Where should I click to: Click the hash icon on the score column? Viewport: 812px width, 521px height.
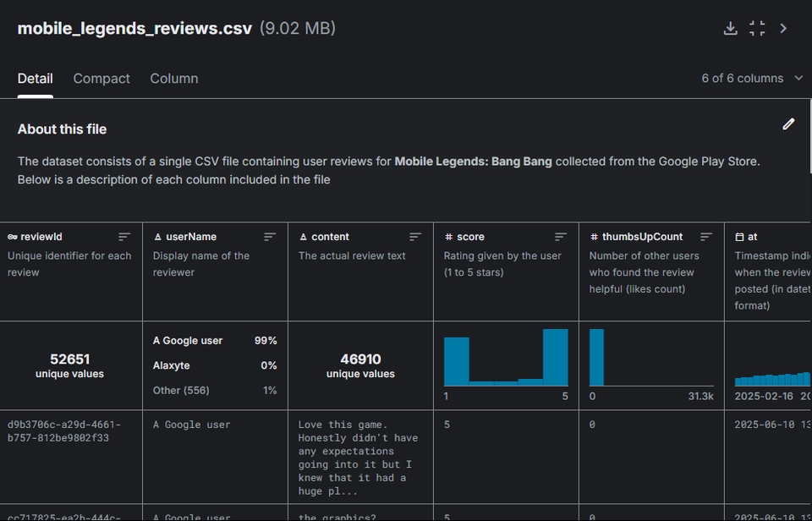447,236
